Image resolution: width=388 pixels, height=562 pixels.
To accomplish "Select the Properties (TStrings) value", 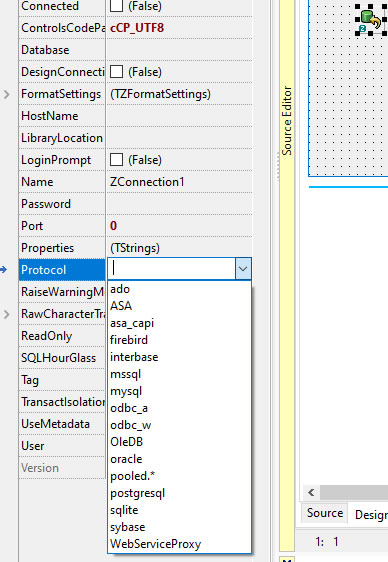I will pos(135,248).
